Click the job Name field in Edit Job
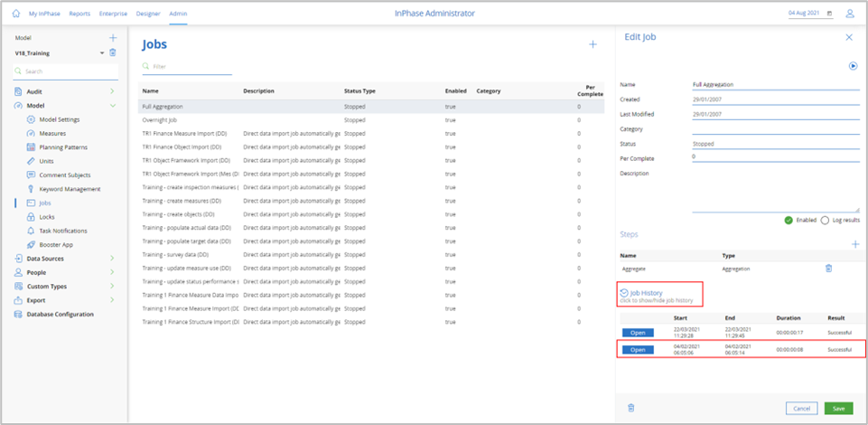This screenshot has height=425, width=868. point(776,85)
